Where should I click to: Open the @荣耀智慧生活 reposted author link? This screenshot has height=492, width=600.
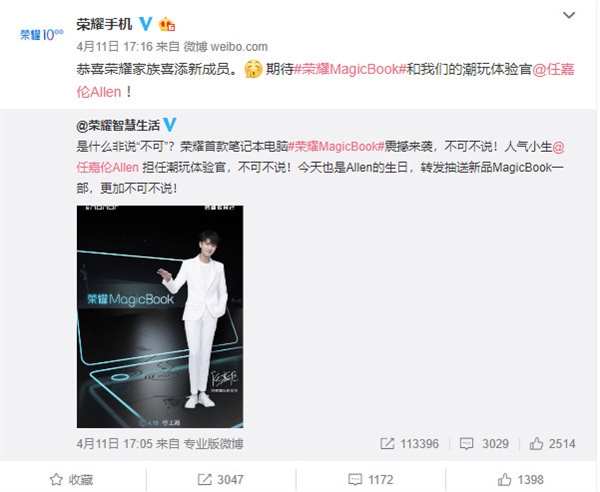(x=118, y=125)
